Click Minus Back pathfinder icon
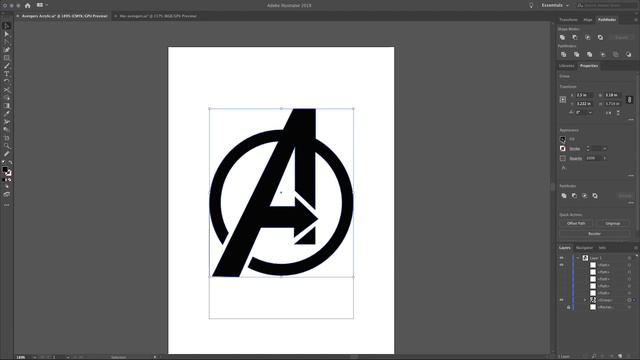This screenshot has width=640, height=360. pos(629,54)
